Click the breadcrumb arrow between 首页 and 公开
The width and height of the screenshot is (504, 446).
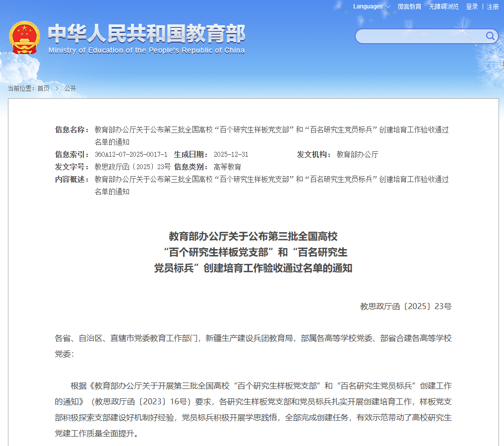tap(57, 88)
